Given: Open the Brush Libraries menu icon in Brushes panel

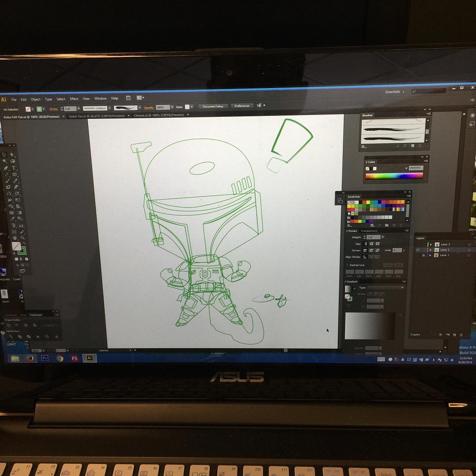Looking at the screenshot, I should pos(364,147).
